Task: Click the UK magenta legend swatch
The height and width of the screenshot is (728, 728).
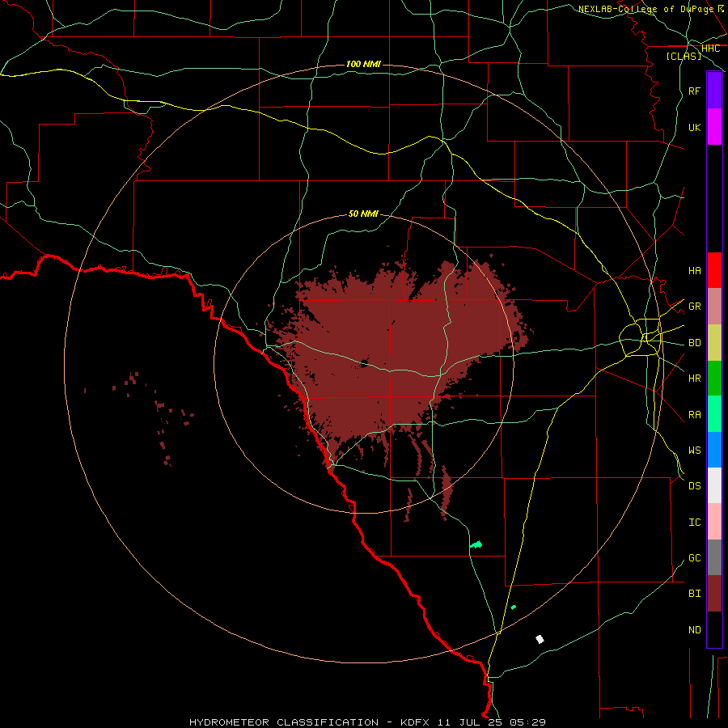Action: [714, 127]
